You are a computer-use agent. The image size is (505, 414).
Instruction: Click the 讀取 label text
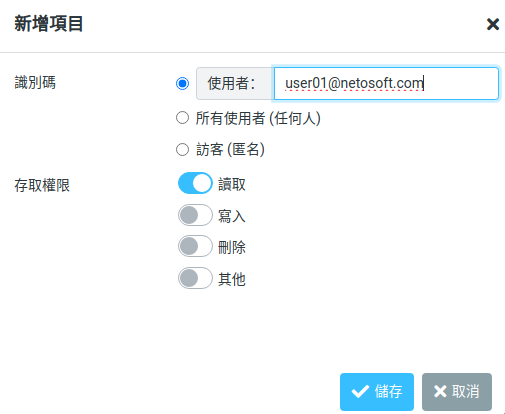[x=232, y=184]
